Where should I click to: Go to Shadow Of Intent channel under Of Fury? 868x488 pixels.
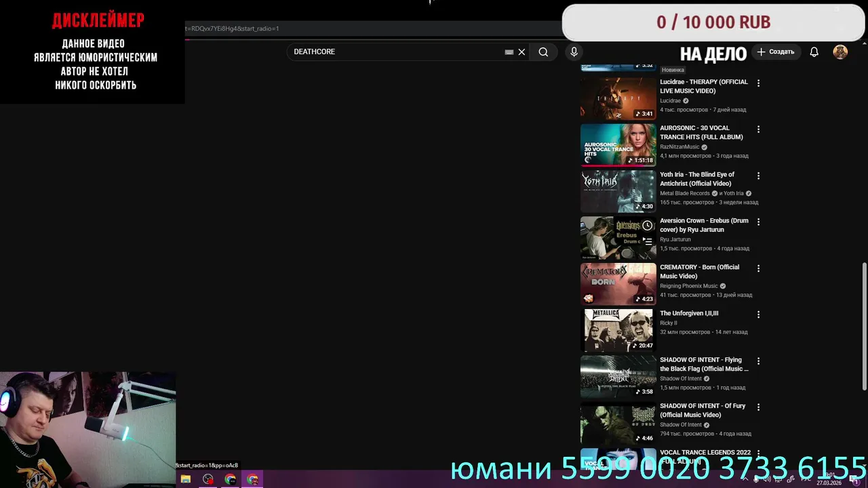click(x=681, y=425)
